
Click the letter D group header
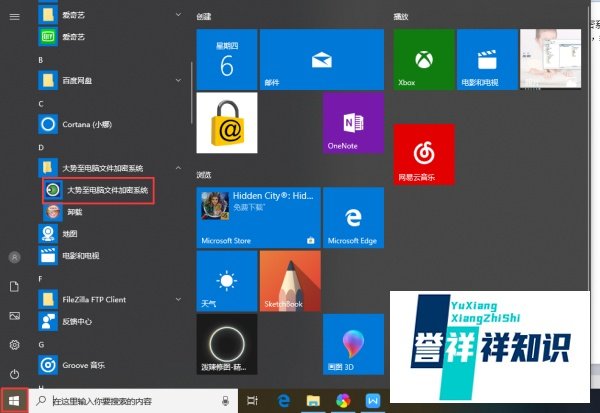[x=41, y=147]
